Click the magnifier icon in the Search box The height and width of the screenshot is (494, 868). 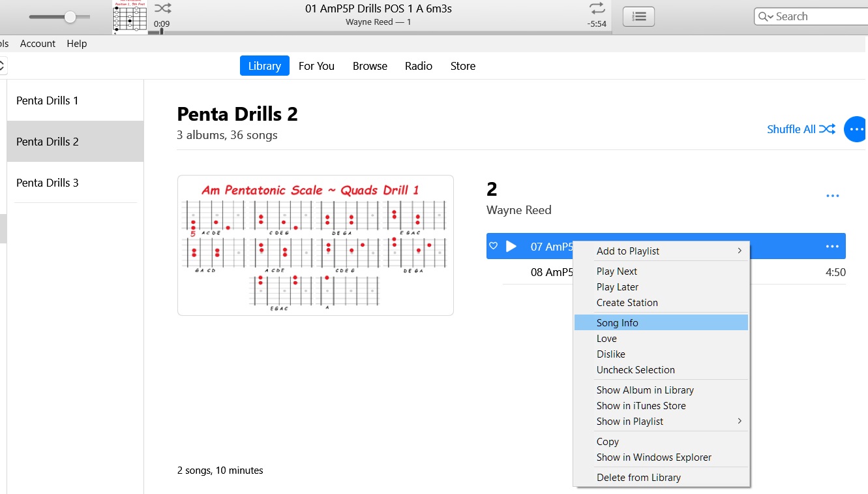pos(763,16)
